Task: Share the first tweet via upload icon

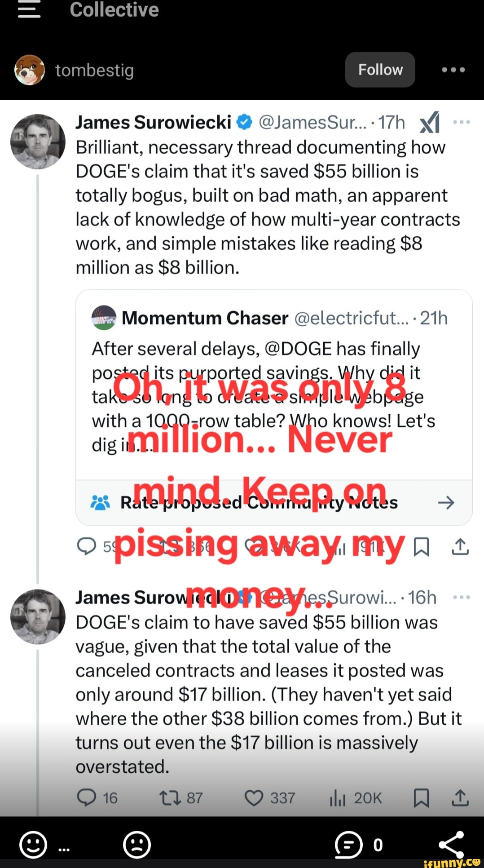Action: coord(460,548)
